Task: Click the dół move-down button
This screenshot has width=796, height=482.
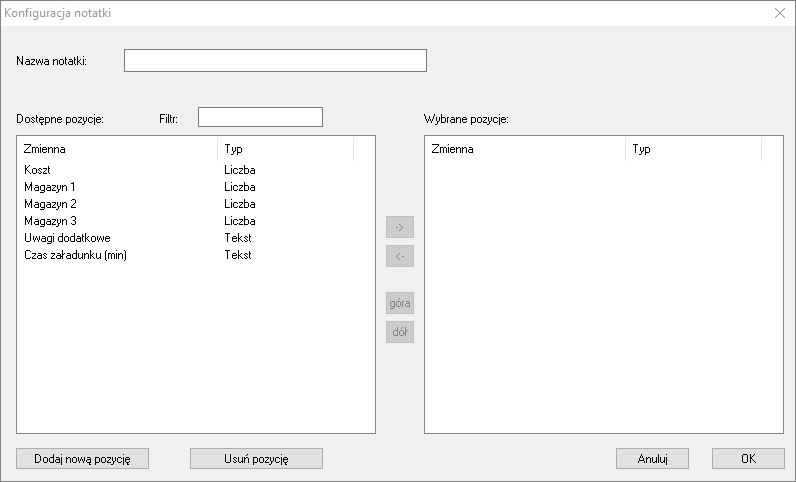Action: [400, 332]
